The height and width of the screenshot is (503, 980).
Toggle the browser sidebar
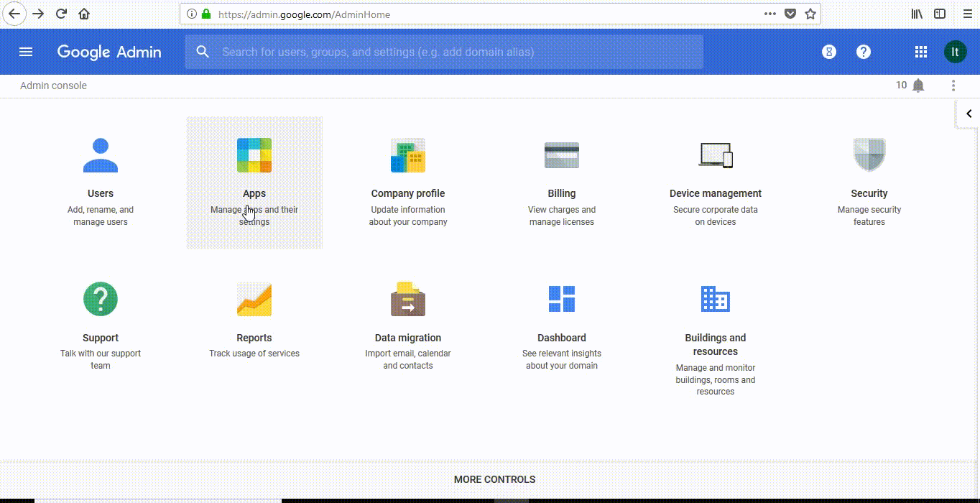tap(940, 14)
